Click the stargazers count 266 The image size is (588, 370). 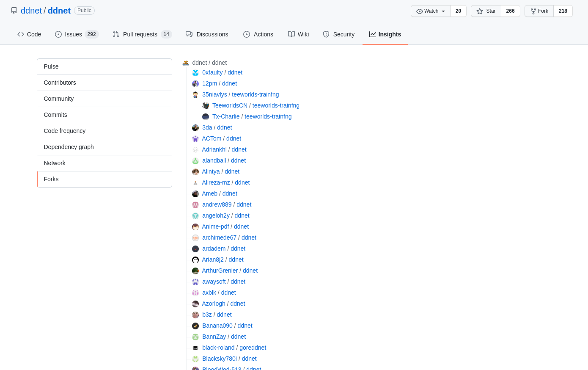(511, 11)
